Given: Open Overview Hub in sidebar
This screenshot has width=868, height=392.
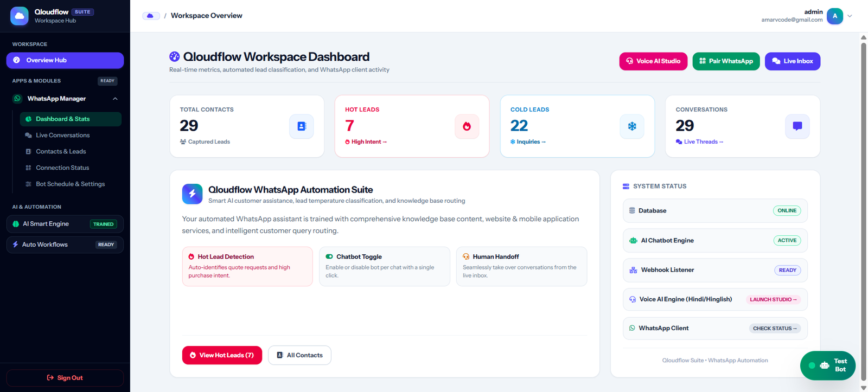Looking at the screenshot, I should pos(65,60).
